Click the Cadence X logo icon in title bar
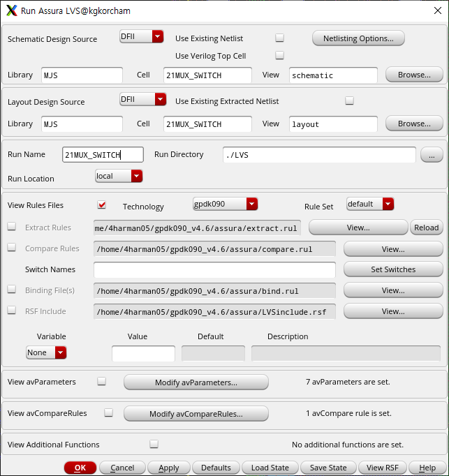The height and width of the screenshot is (476, 449). 12,10
